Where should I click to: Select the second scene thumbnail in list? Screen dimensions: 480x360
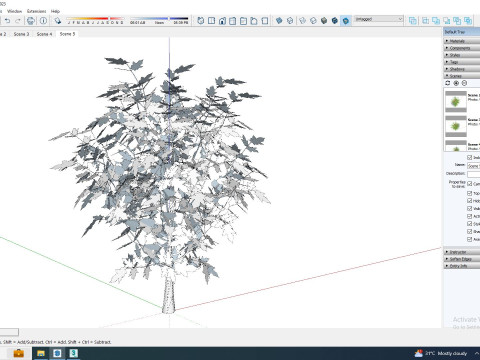(x=456, y=126)
